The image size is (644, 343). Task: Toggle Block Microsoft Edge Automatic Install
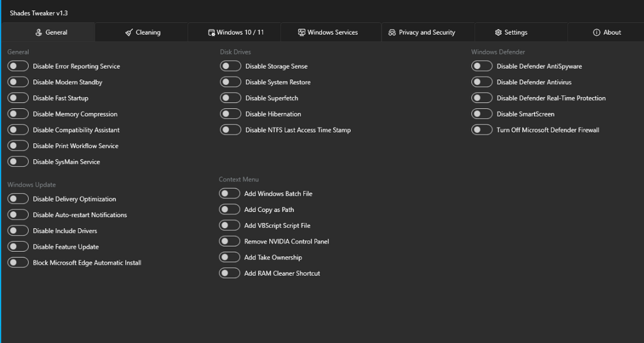18,263
